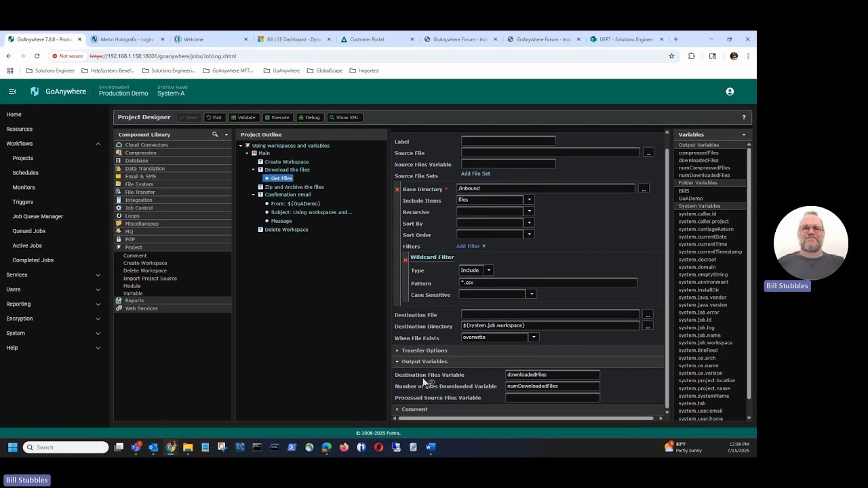Click the Loops category icon
This screenshot has height=488, width=868.
pyautogui.click(x=119, y=216)
